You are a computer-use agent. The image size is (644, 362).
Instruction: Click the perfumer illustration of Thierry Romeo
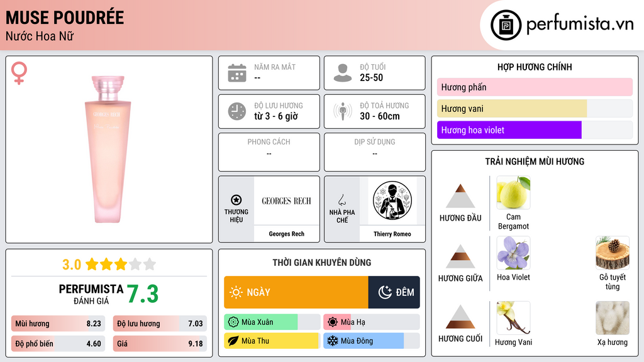392,200
